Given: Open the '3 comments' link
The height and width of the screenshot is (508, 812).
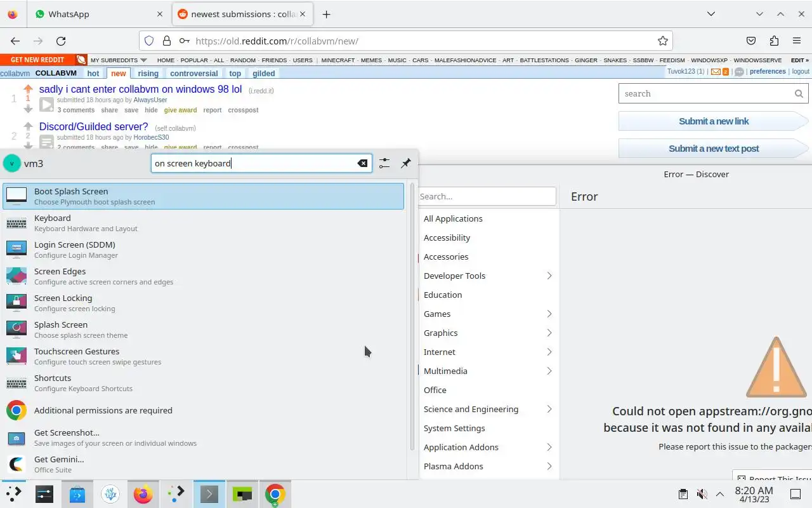Looking at the screenshot, I should 76,110.
